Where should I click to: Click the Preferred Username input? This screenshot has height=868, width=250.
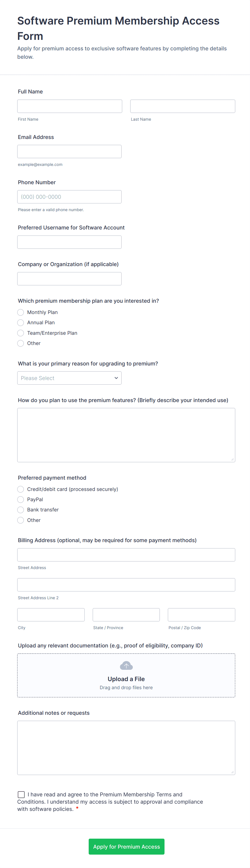click(69, 242)
